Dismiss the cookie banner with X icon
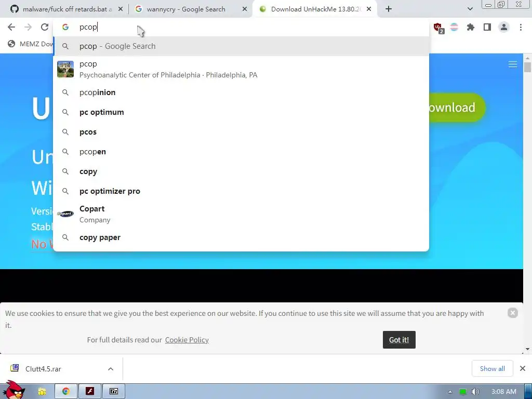The width and height of the screenshot is (532, 399). coord(513,313)
